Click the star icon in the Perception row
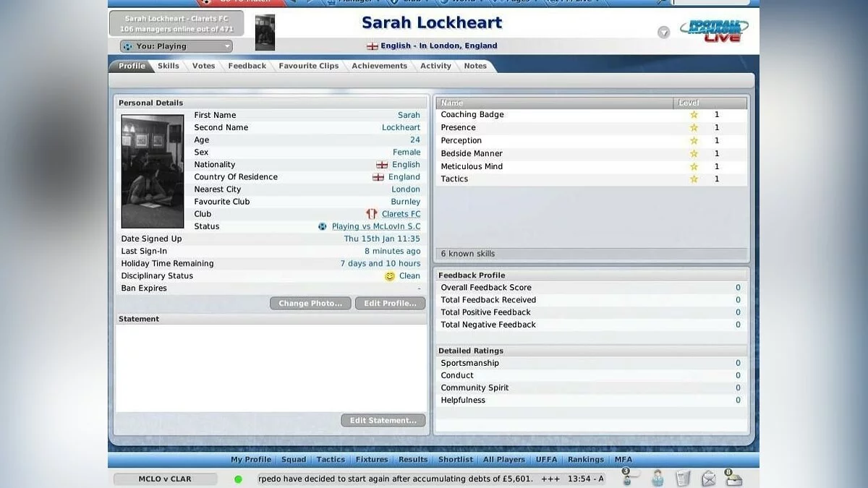The image size is (868, 488). tap(694, 141)
